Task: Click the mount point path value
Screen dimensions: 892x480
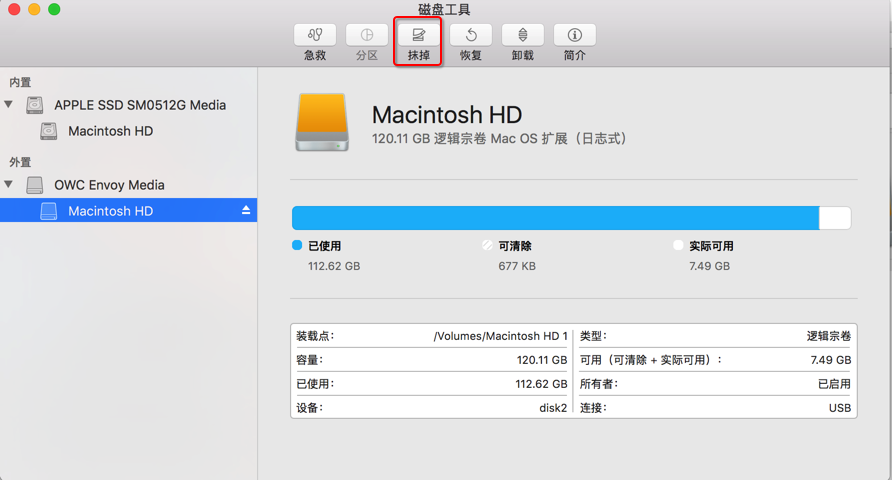Action: (x=500, y=336)
